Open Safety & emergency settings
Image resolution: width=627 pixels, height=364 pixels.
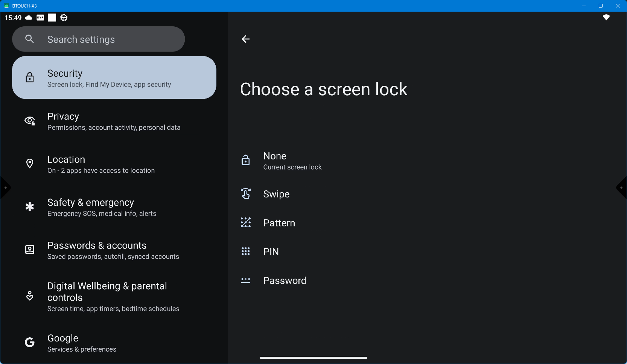102,208
